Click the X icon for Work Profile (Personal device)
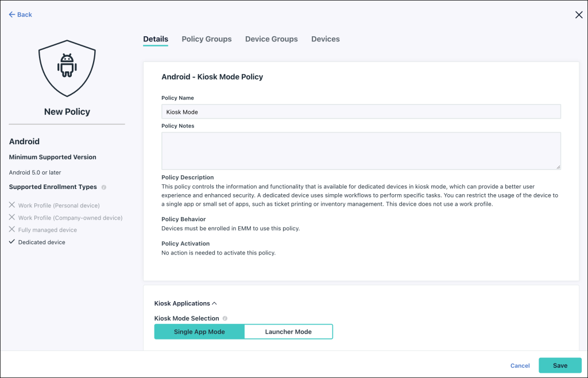The width and height of the screenshot is (588, 378). 12,206
